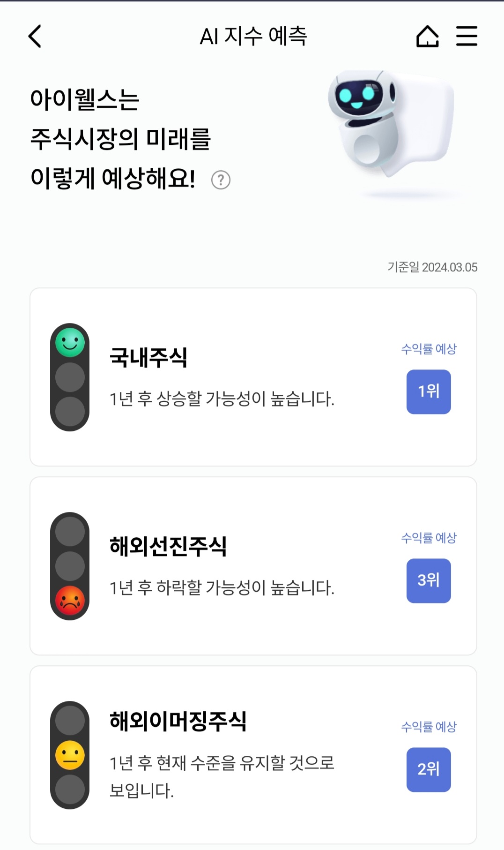Image resolution: width=504 pixels, height=850 pixels.
Task: Open the 국내주식 forecast card
Action: tap(253, 377)
